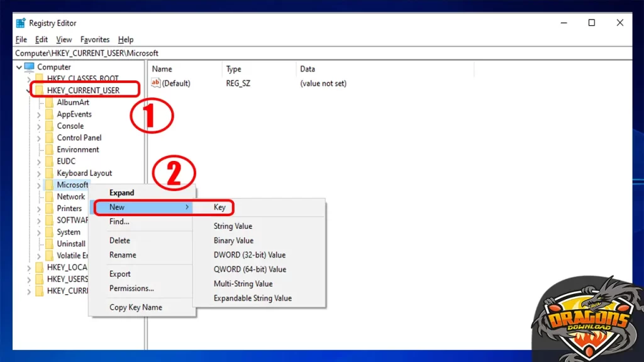The height and width of the screenshot is (362, 644).
Task: Click the Microsoft key folder icon
Action: tap(50, 184)
